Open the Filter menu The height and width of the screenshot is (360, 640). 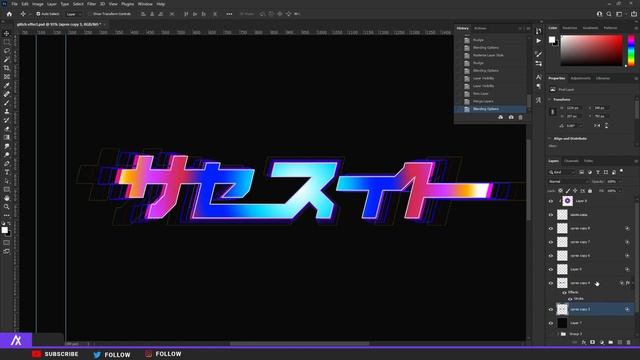click(x=91, y=4)
